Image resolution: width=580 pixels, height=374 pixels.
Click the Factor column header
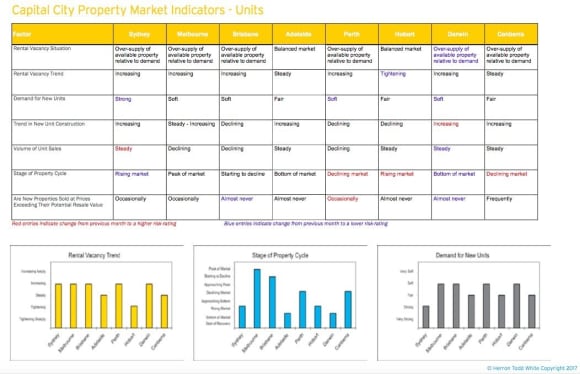pos(62,34)
